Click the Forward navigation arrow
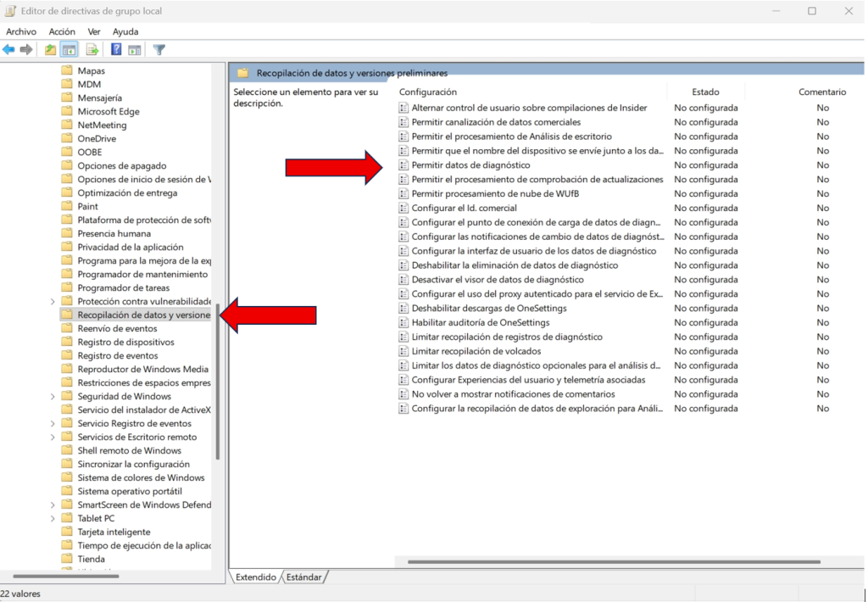Screen dimensions: 868x602 click(x=25, y=49)
